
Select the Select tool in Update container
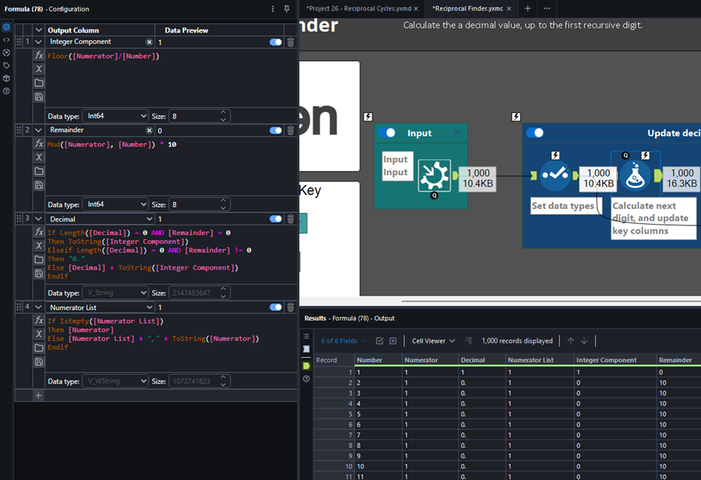coord(555,175)
